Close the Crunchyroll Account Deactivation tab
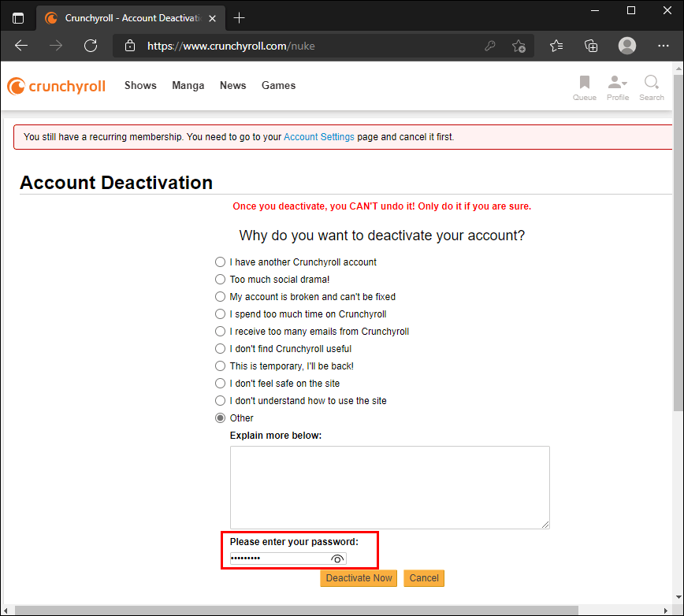 click(212, 18)
